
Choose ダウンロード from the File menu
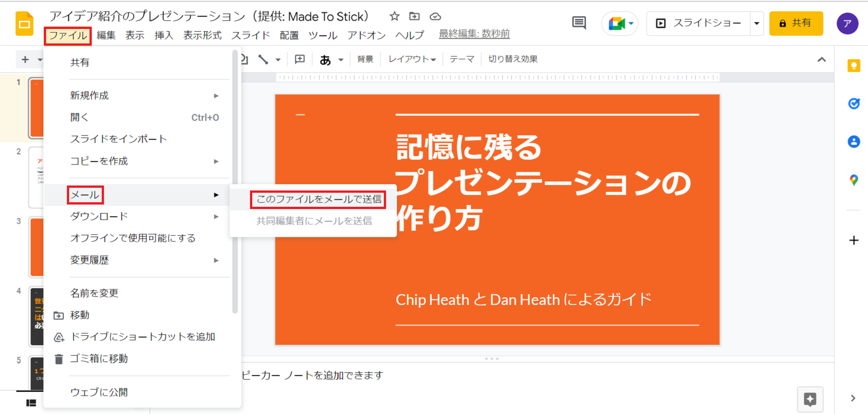(99, 217)
